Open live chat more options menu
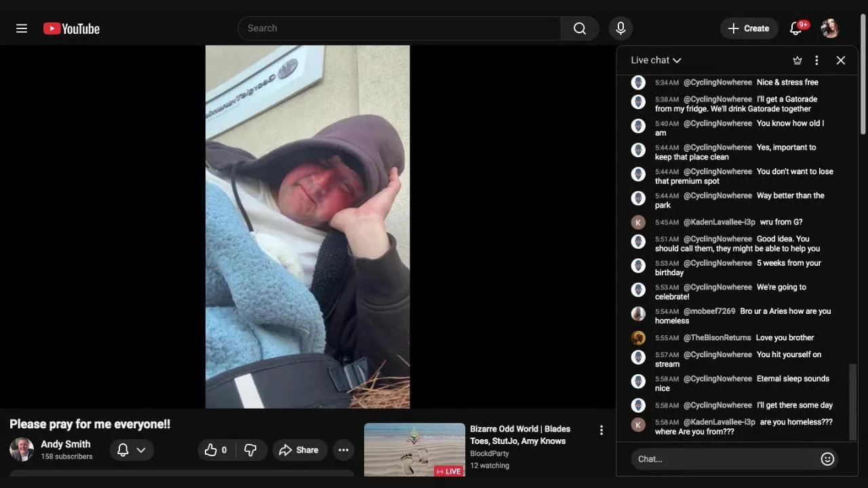The height and width of the screenshot is (488, 868). (816, 60)
